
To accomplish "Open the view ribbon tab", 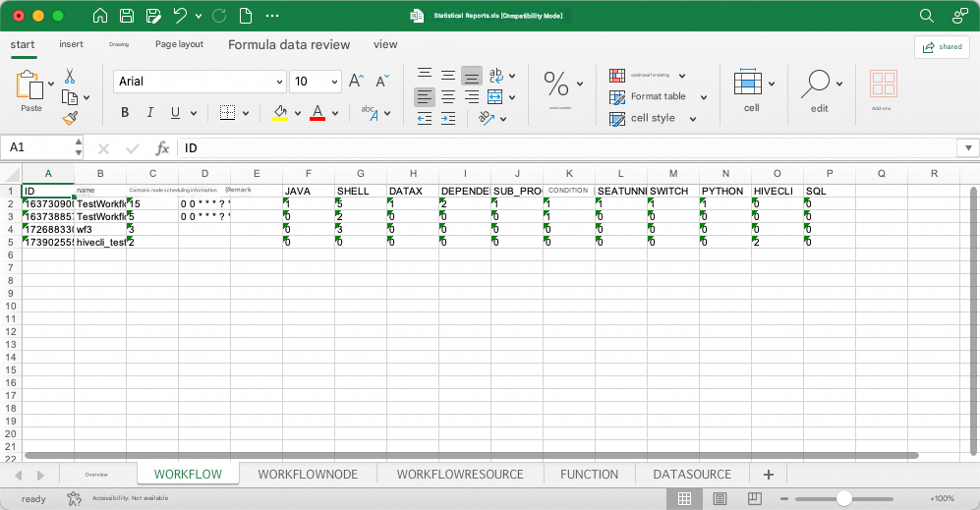I will click(x=385, y=44).
